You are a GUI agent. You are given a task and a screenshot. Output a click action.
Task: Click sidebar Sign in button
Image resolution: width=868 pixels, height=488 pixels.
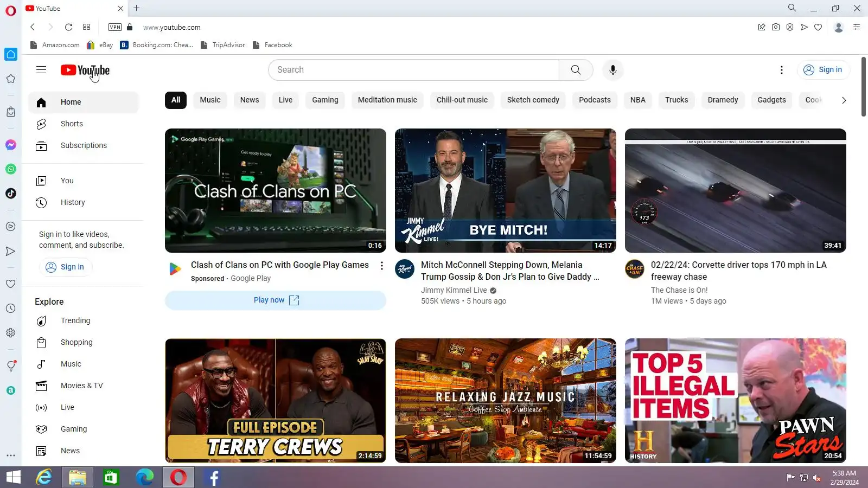[x=65, y=267]
